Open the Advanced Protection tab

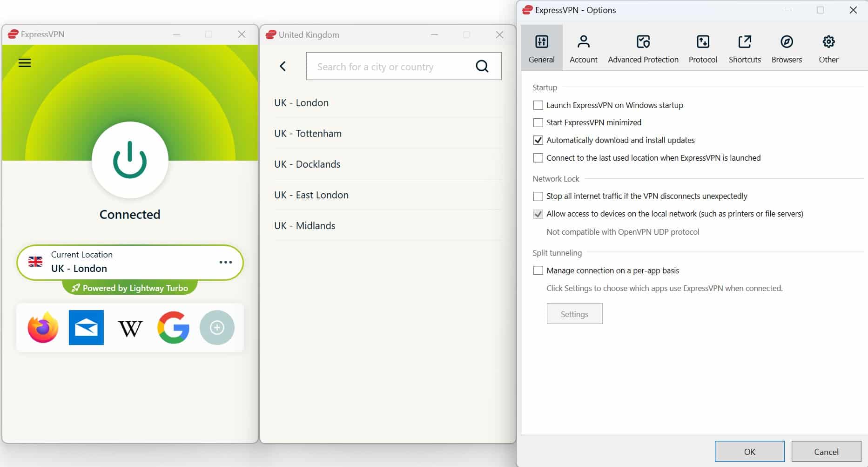pyautogui.click(x=643, y=48)
